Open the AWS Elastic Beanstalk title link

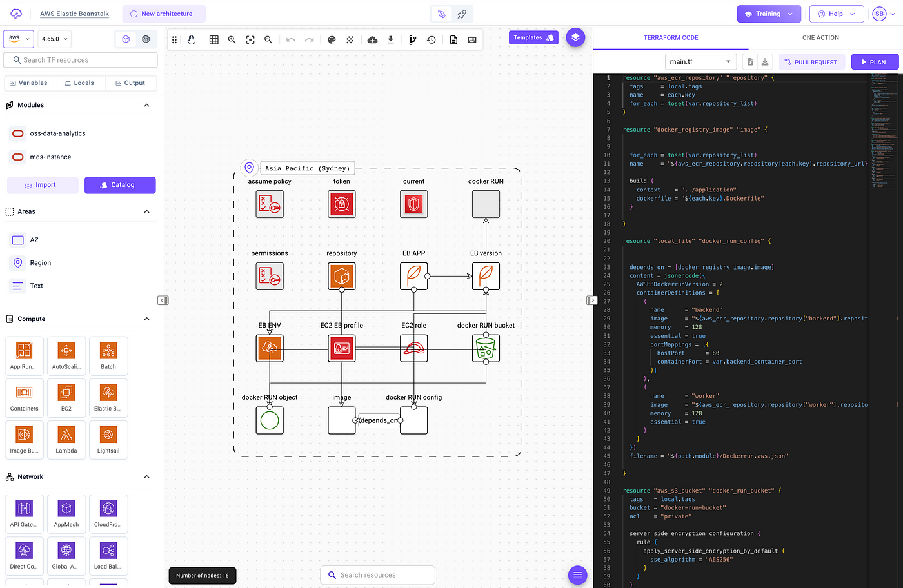(74, 14)
